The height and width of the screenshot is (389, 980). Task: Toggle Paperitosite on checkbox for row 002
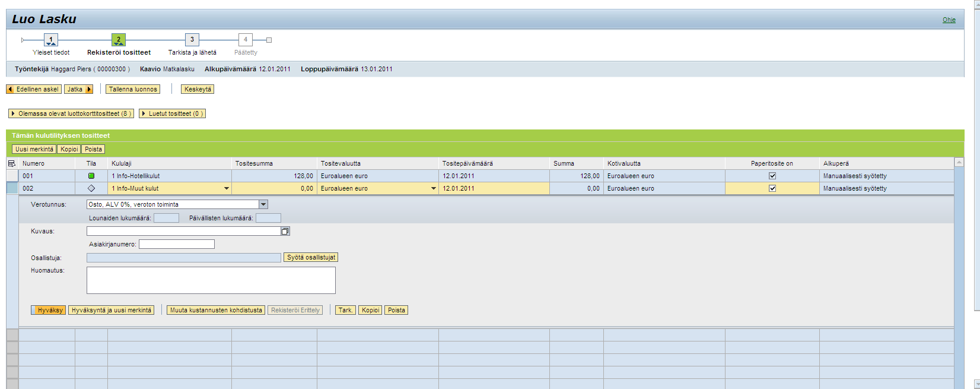pos(772,188)
